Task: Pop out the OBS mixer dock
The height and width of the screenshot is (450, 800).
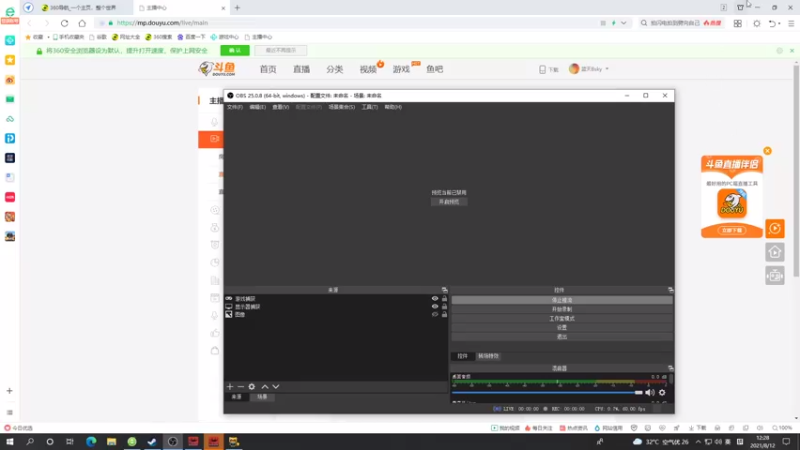Action: [x=670, y=368]
